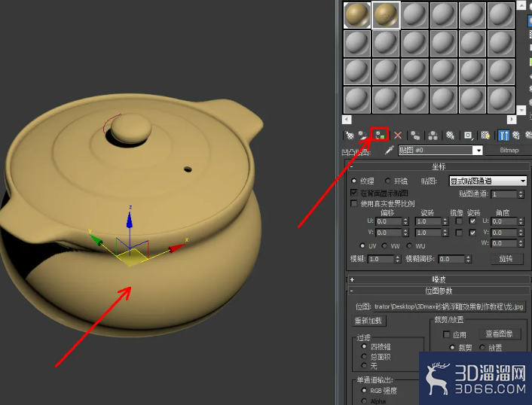Click the Bitmap map type button
Viewport: 532px width, 405px height.
point(509,150)
